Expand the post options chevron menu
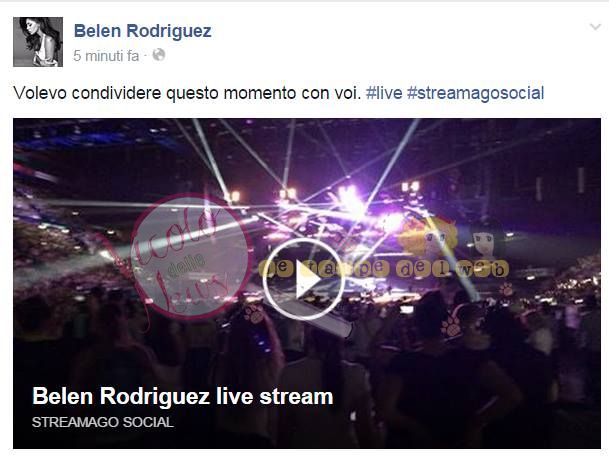 tap(595, 27)
